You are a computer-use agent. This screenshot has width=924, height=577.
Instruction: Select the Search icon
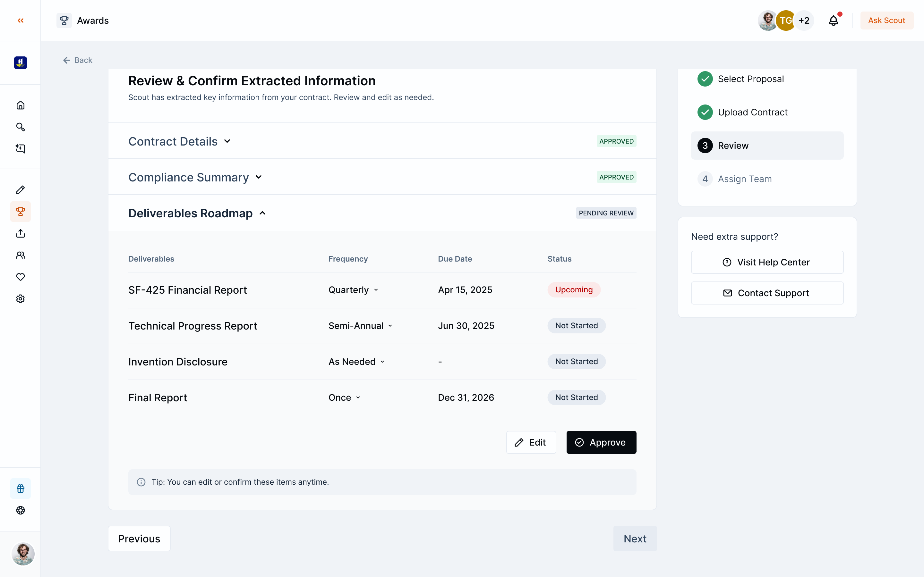(21, 127)
